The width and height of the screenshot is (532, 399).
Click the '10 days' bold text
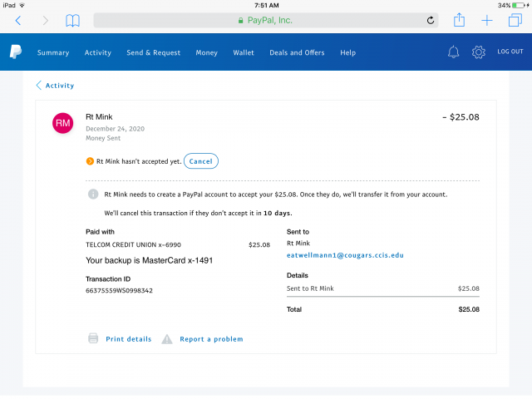(x=277, y=213)
